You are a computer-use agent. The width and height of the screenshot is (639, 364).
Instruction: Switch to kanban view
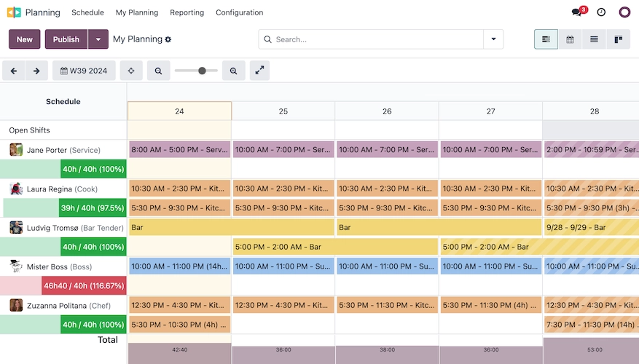click(618, 39)
